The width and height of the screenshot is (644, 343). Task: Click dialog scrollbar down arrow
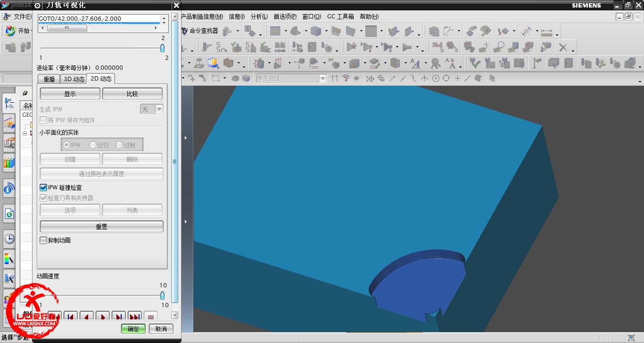click(175, 315)
